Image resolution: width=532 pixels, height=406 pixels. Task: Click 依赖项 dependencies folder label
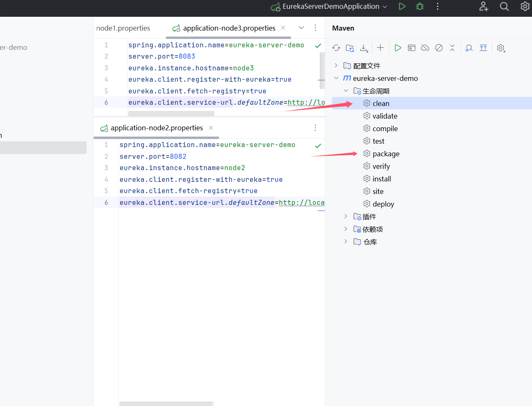tap(373, 229)
